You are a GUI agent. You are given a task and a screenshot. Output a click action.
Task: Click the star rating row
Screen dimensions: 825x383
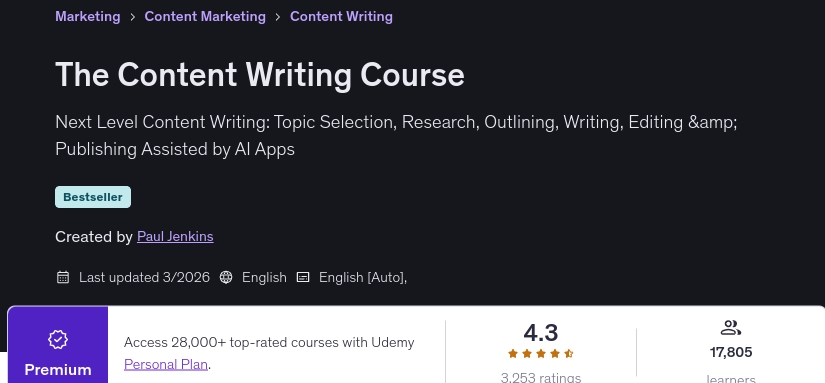541,354
